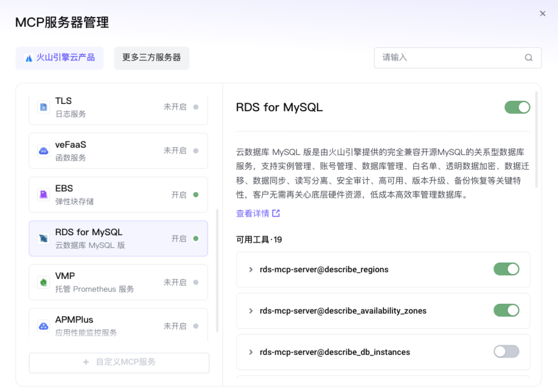Click the search magnifier icon
558x392 pixels.
pos(529,58)
